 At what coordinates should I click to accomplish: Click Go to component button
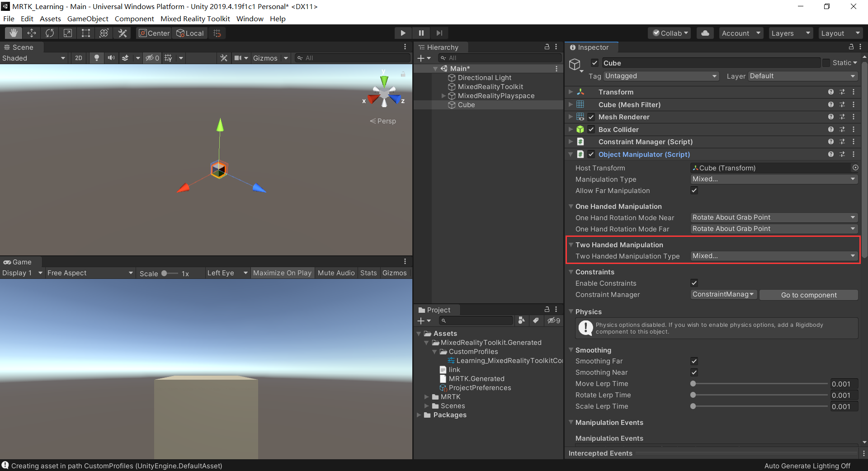[808, 295]
